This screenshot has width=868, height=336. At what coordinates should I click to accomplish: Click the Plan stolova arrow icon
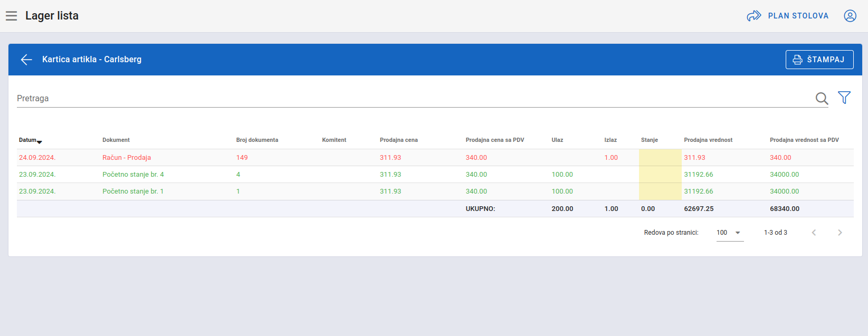[754, 16]
